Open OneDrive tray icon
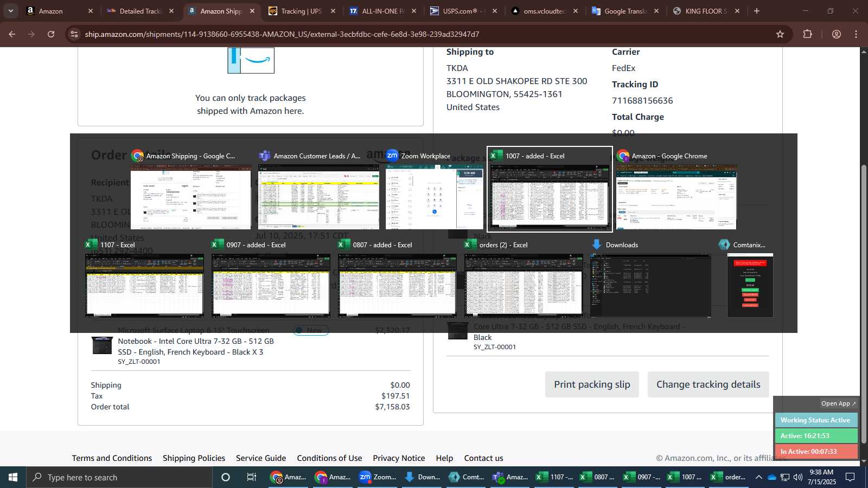Image resolution: width=868 pixels, height=488 pixels. (x=771, y=477)
